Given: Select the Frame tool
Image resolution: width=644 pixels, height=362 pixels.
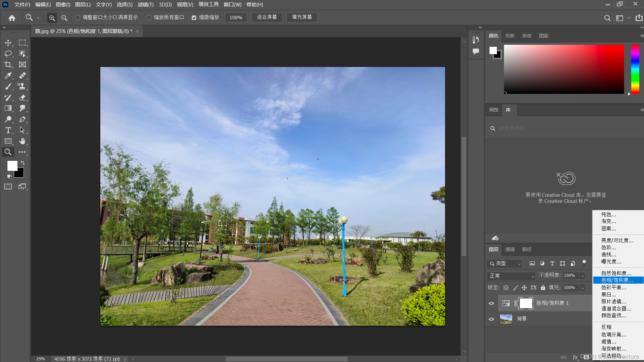Looking at the screenshot, I should pyautogui.click(x=22, y=64).
